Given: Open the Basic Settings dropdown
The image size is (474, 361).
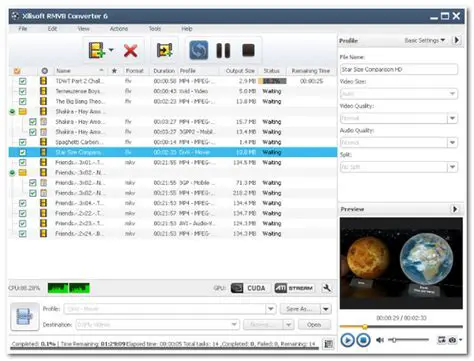Looking at the screenshot, I should 425,40.
